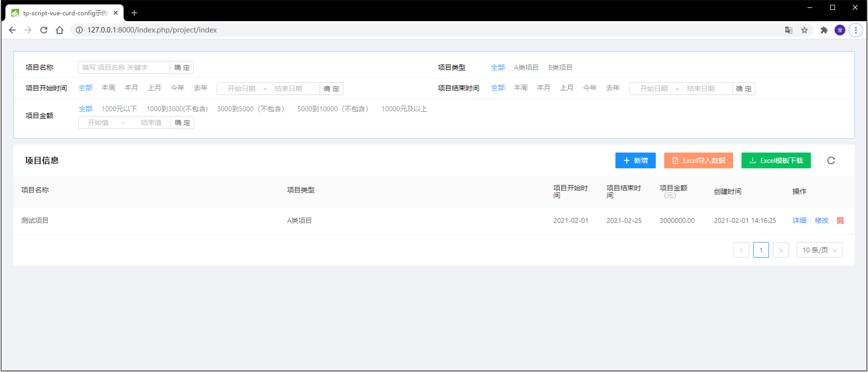This screenshot has width=868, height=372.
Task: Download the Excel模板下载 template
Action: [776, 160]
